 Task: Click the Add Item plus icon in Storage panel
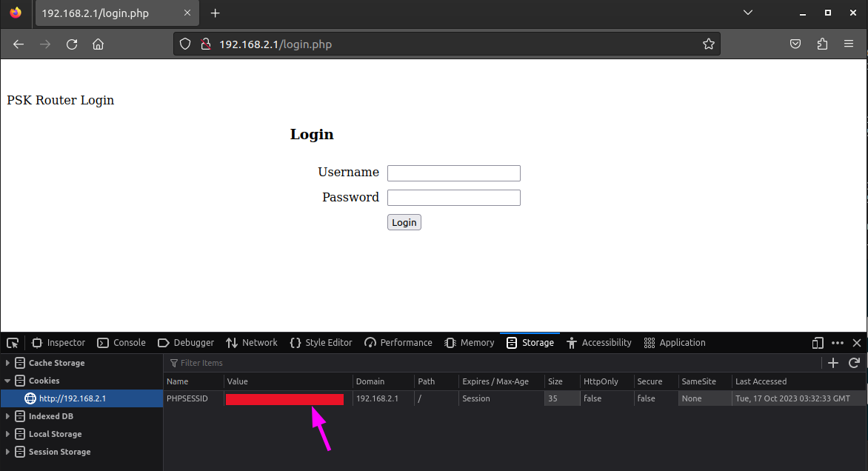pyautogui.click(x=832, y=363)
